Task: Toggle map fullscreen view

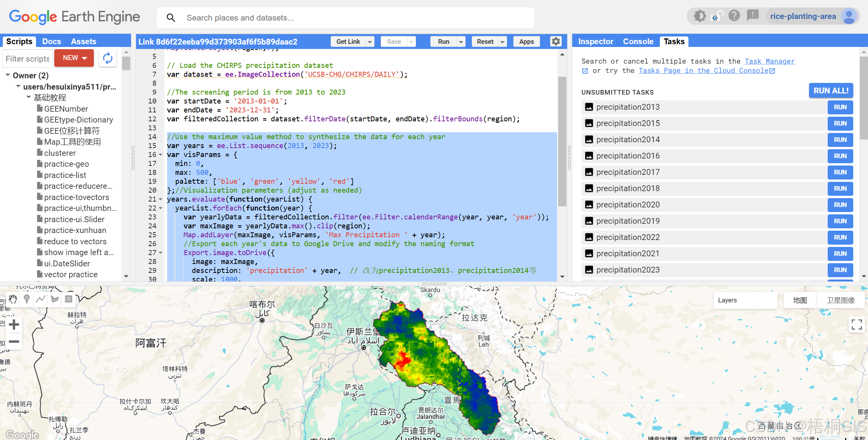Action: point(856,324)
